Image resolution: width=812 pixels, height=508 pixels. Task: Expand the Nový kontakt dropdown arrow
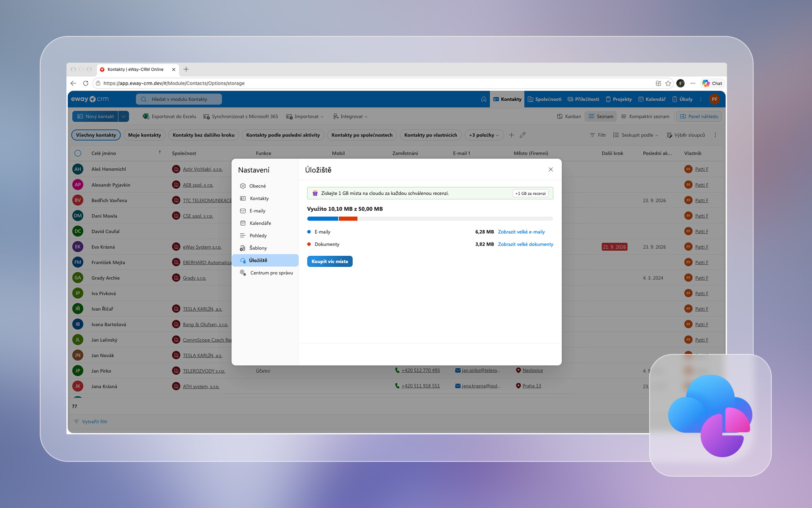click(123, 116)
